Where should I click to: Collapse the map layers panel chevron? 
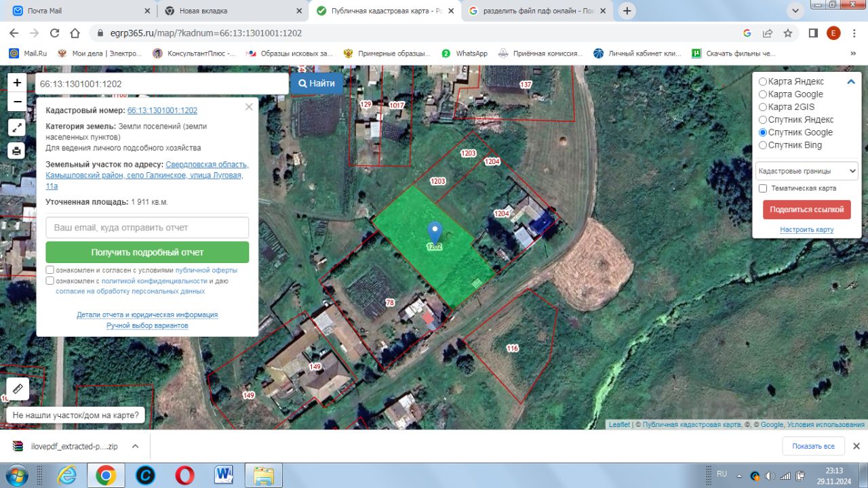click(x=850, y=82)
